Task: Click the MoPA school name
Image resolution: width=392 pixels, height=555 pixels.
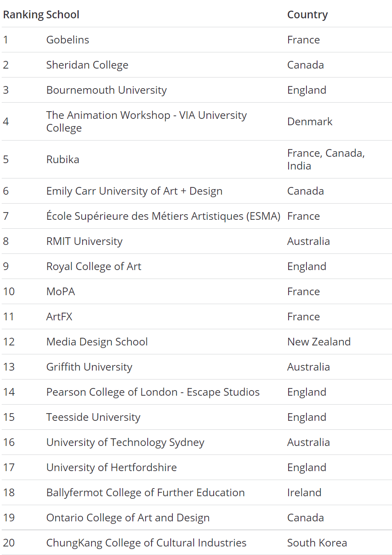Action: (60, 291)
